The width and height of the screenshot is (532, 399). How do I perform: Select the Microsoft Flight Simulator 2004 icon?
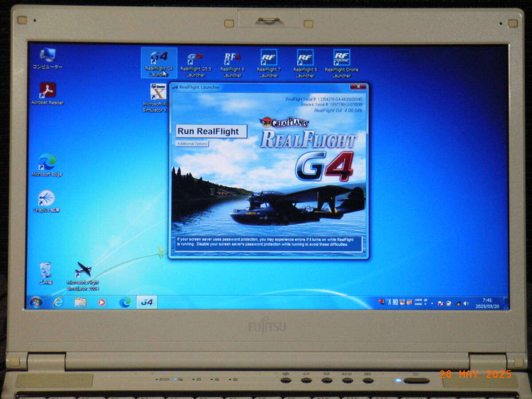point(83,276)
